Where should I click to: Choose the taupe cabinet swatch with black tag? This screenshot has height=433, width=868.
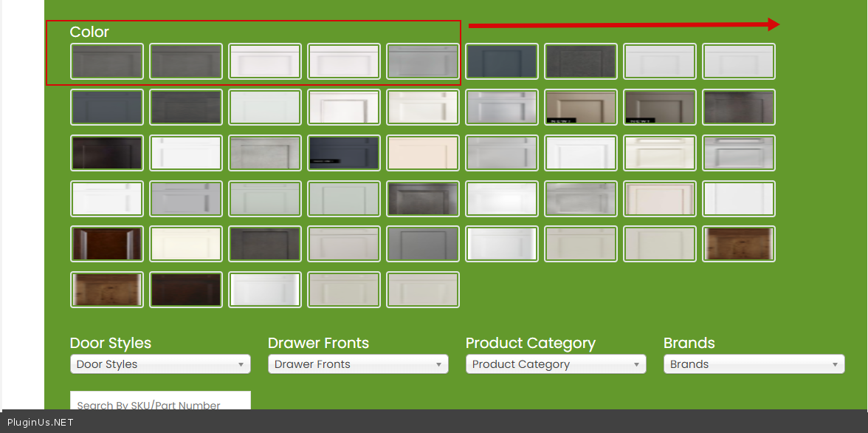[x=581, y=107]
